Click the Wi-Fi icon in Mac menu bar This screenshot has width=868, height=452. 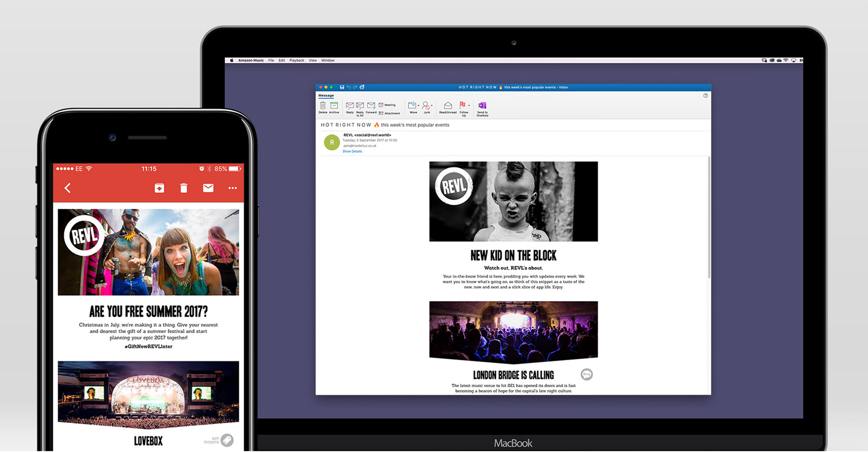tap(786, 60)
